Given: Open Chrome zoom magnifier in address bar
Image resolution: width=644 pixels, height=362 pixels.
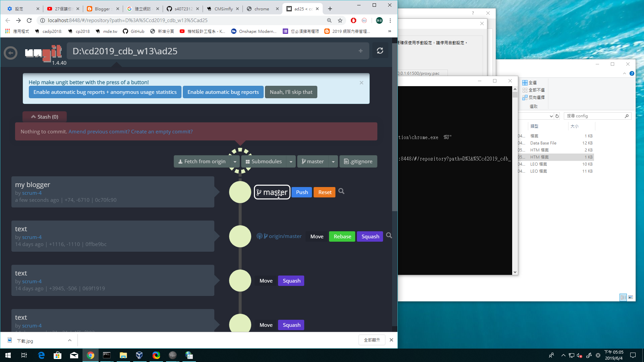Looking at the screenshot, I should pos(329,20).
